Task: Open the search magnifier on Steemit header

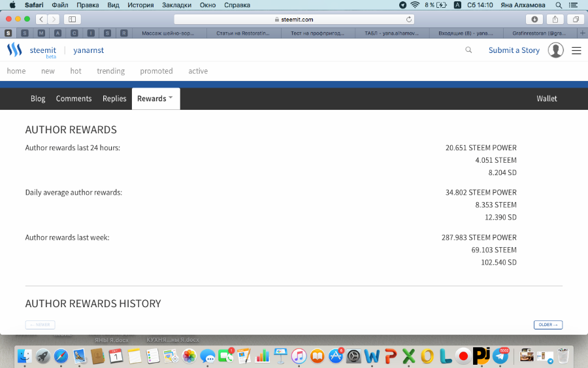Action: 468,50
